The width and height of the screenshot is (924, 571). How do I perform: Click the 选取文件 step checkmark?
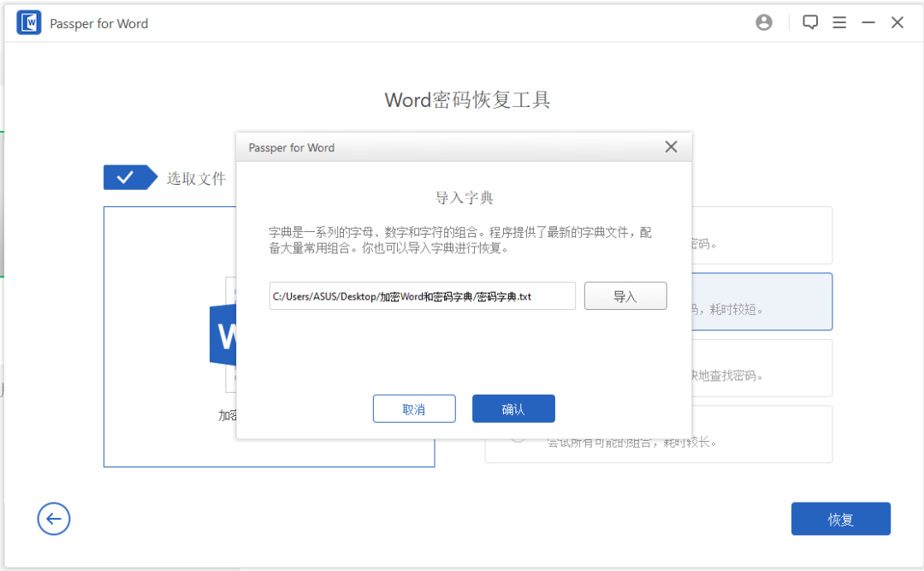coord(130,177)
